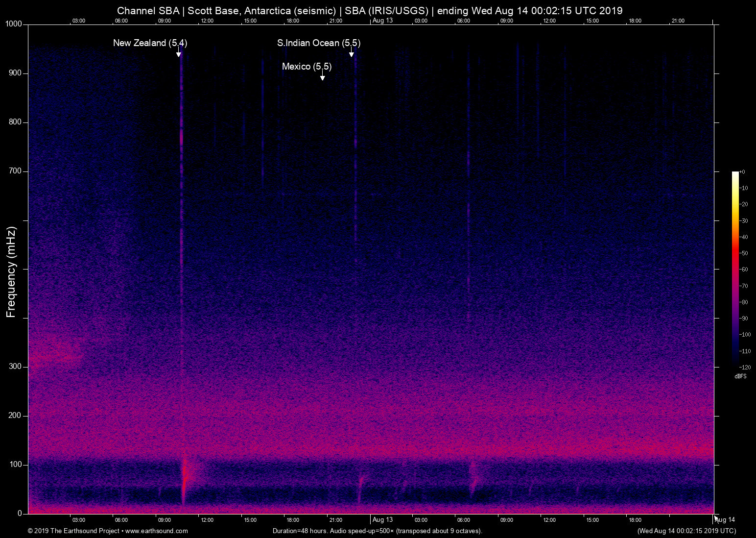Select the S.Indian Ocean (5.5) event label
The image size is (756, 538).
click(319, 43)
